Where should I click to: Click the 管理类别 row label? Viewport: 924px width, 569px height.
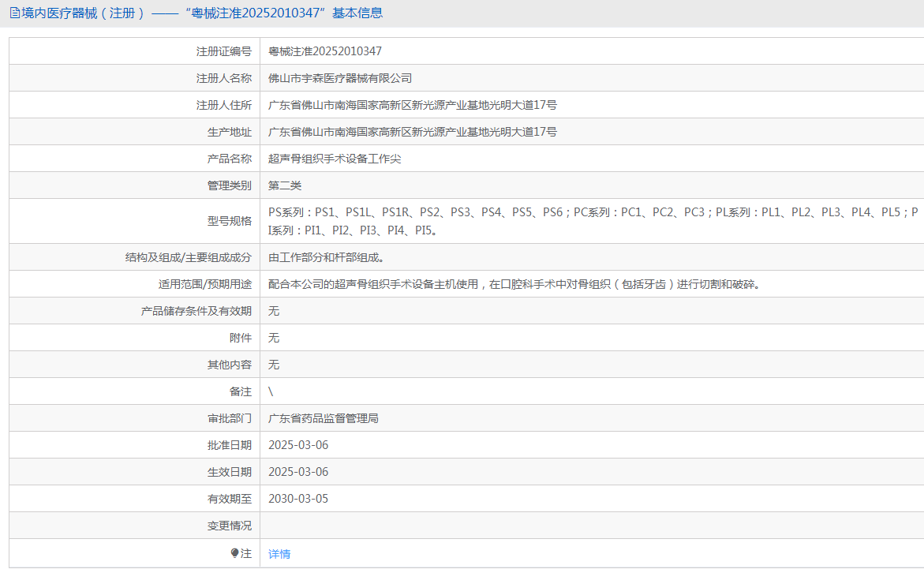(x=230, y=185)
